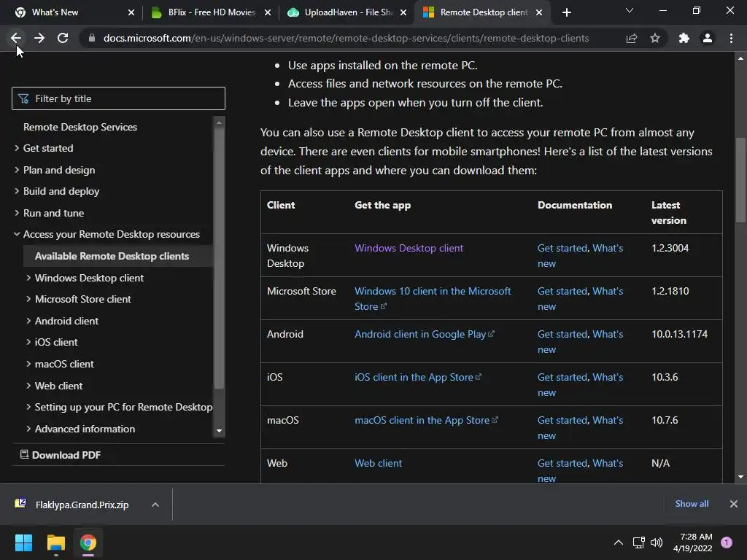747x560 pixels.
Task: View site info via the lock icon
Action: [x=92, y=38]
